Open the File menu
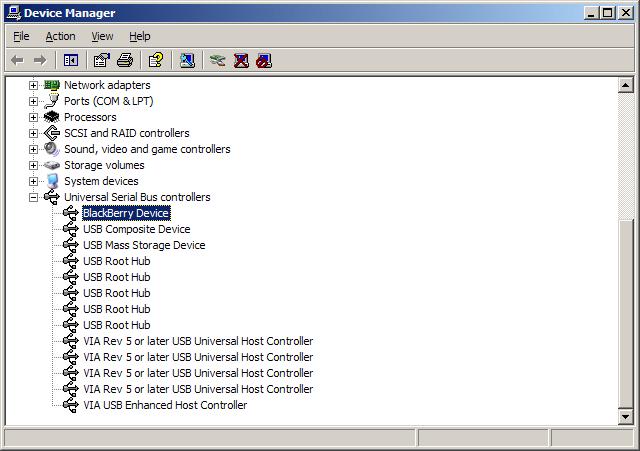Screen dimensions: 640x451 [21, 36]
